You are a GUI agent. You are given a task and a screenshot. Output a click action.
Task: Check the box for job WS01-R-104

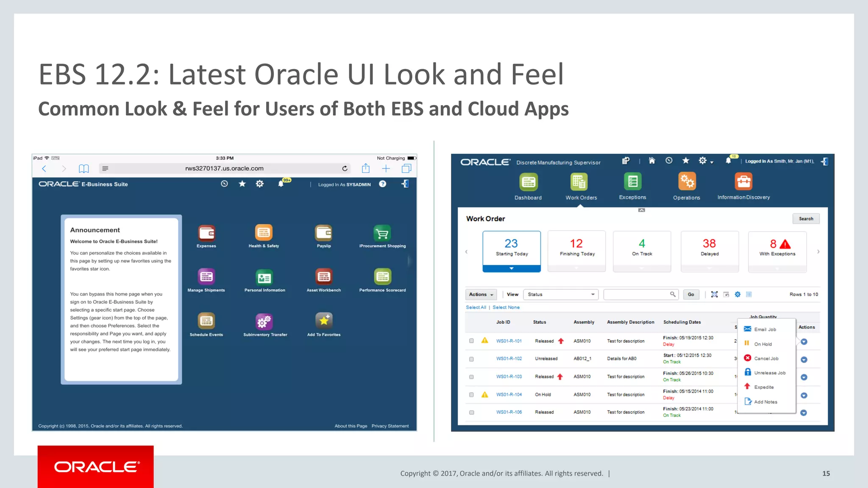click(x=471, y=395)
